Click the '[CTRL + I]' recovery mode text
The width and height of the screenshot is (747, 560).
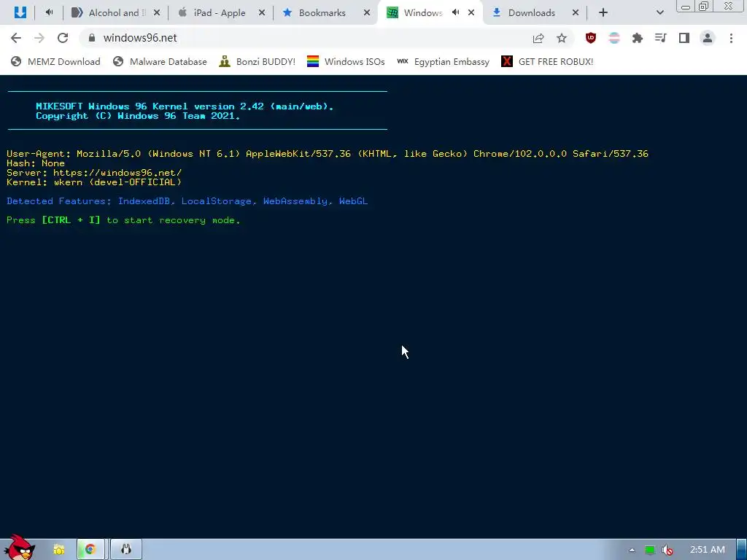click(x=71, y=220)
